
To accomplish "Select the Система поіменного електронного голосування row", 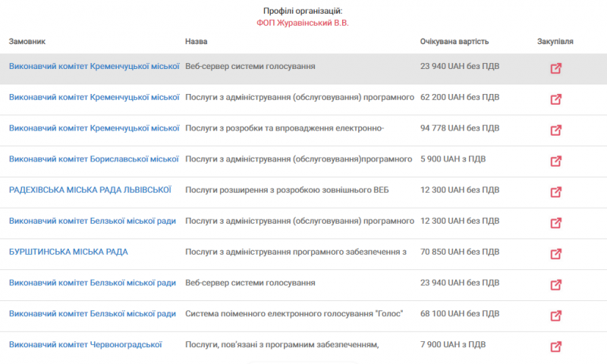I will tap(303, 316).
